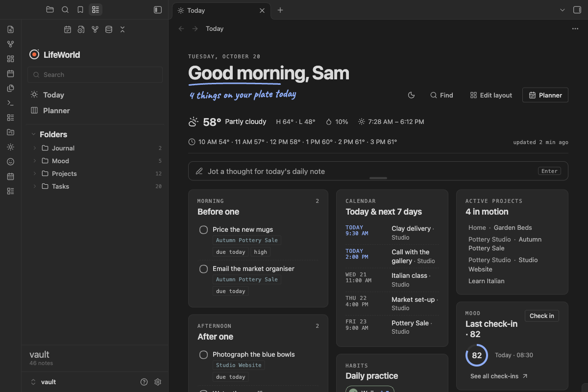Click the 'Jot a thought' daily note field

(378, 171)
